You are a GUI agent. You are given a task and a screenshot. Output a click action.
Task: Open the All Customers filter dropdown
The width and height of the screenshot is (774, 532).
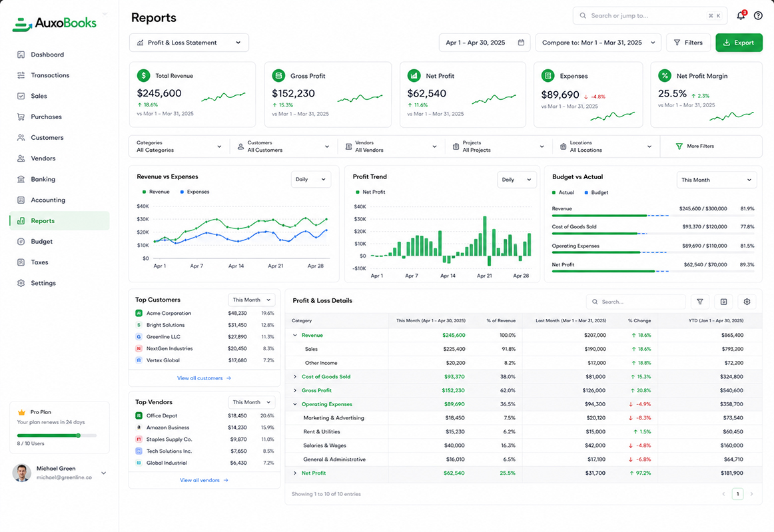(x=283, y=146)
